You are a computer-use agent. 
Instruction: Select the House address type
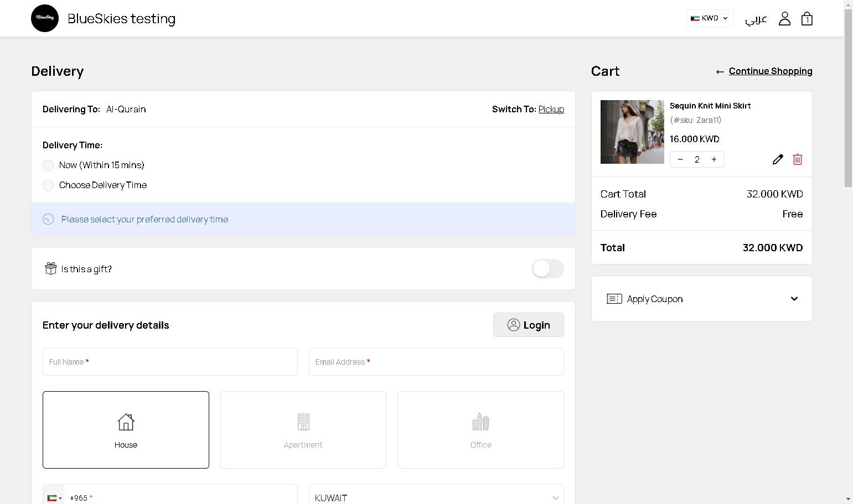126,430
